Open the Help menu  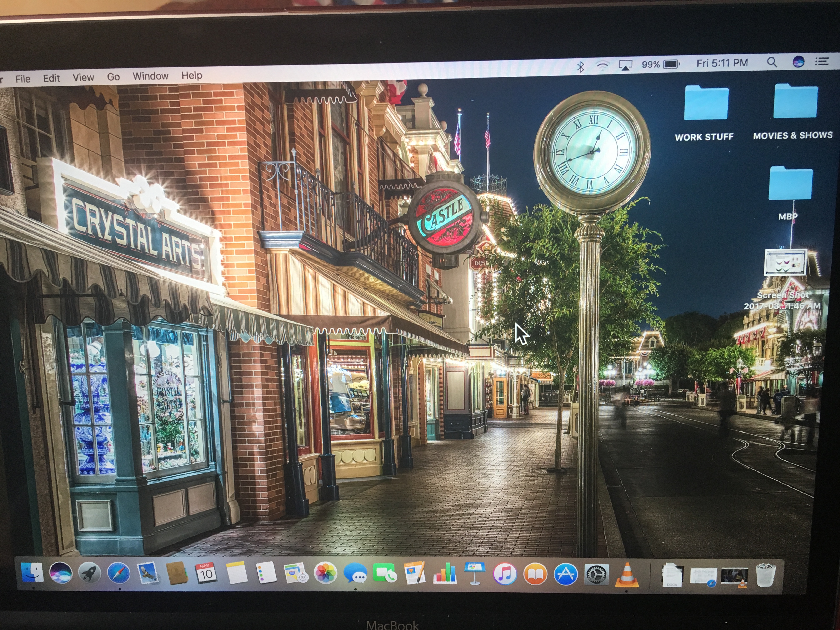192,75
